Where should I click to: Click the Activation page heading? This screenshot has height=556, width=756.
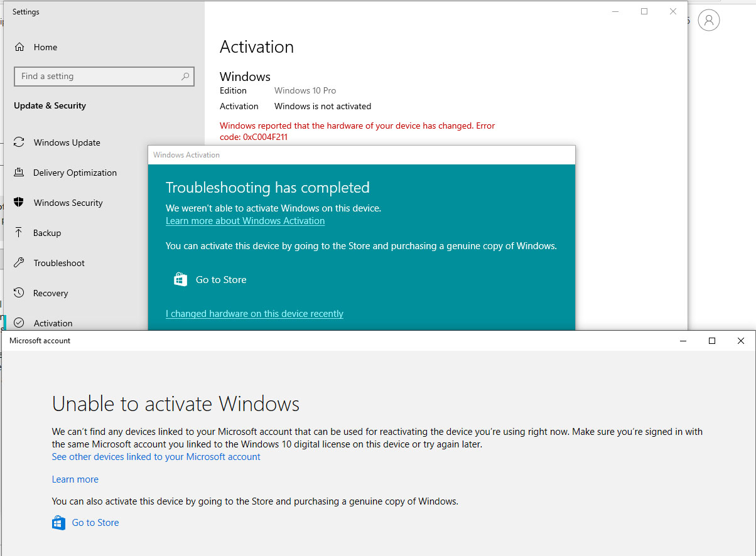(x=257, y=47)
